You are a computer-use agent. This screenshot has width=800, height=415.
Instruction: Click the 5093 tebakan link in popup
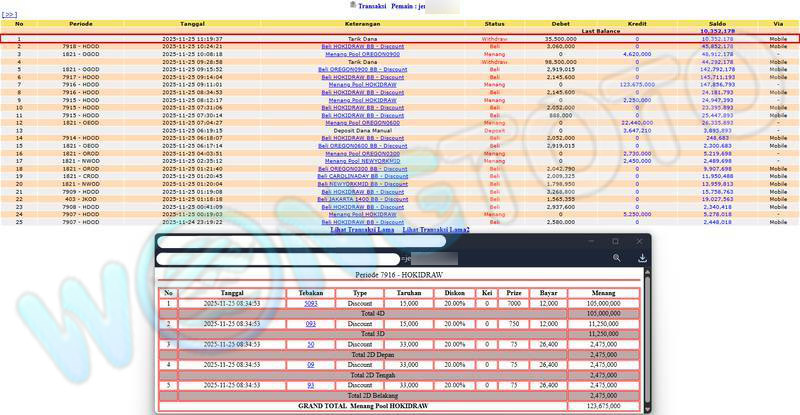point(311,302)
